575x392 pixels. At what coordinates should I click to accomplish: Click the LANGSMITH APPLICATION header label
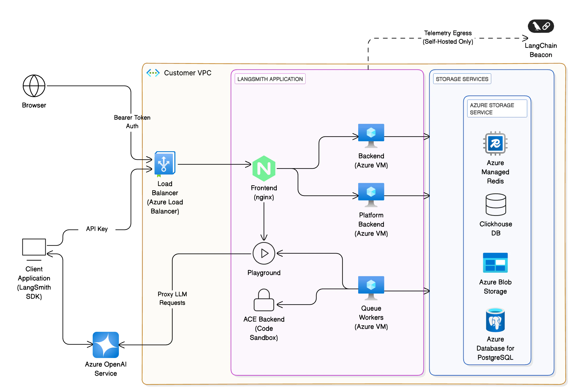270,79
